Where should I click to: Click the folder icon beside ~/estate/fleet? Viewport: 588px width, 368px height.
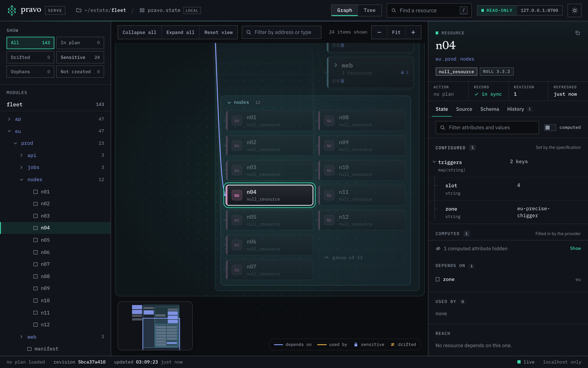click(x=79, y=10)
